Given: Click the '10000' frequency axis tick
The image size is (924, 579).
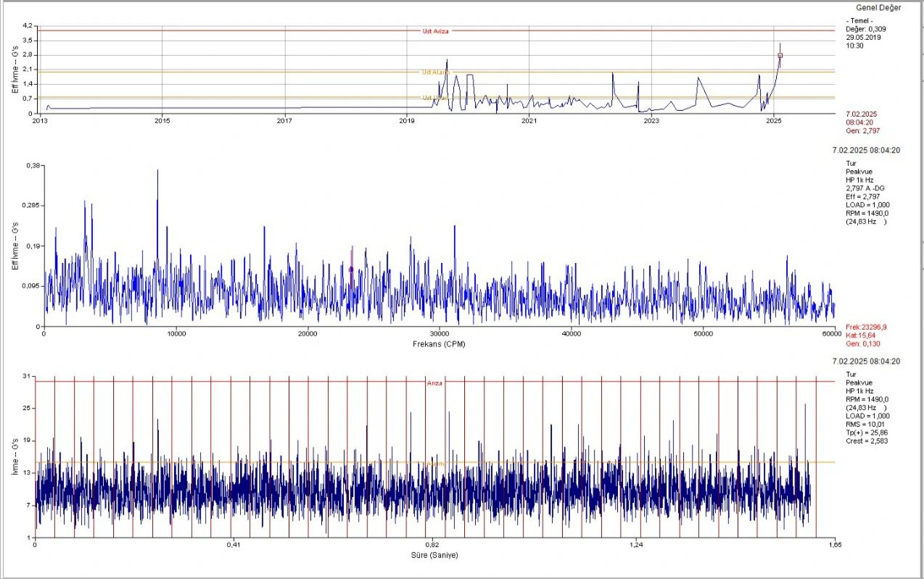Looking at the screenshot, I should [x=176, y=334].
